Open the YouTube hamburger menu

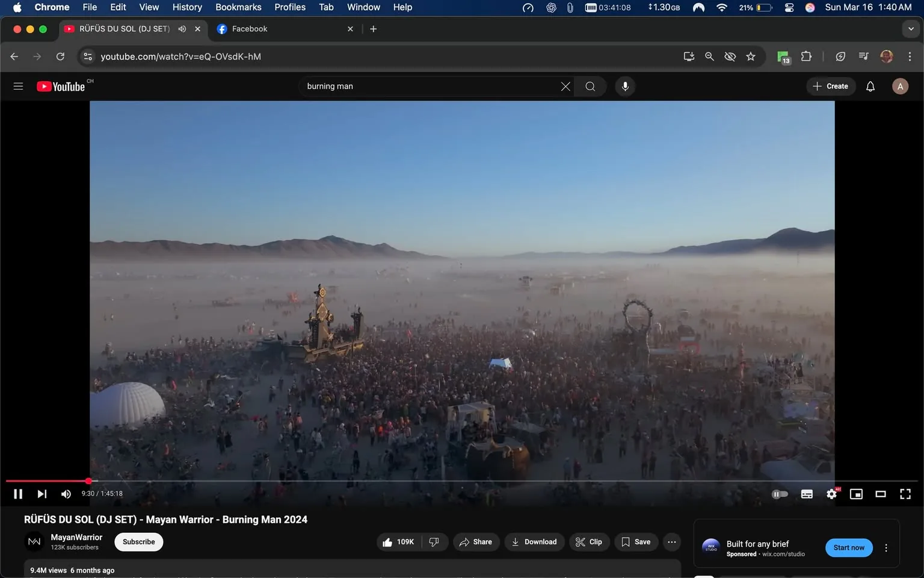tap(18, 86)
